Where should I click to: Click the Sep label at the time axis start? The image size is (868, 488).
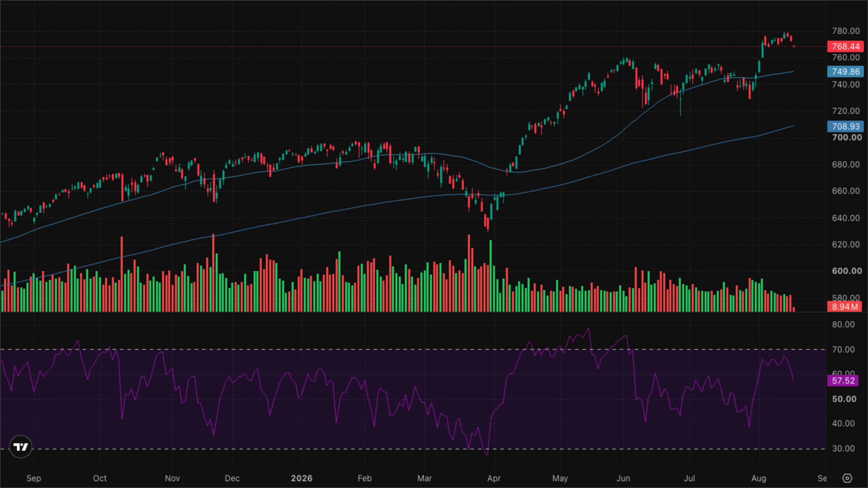tap(34, 479)
